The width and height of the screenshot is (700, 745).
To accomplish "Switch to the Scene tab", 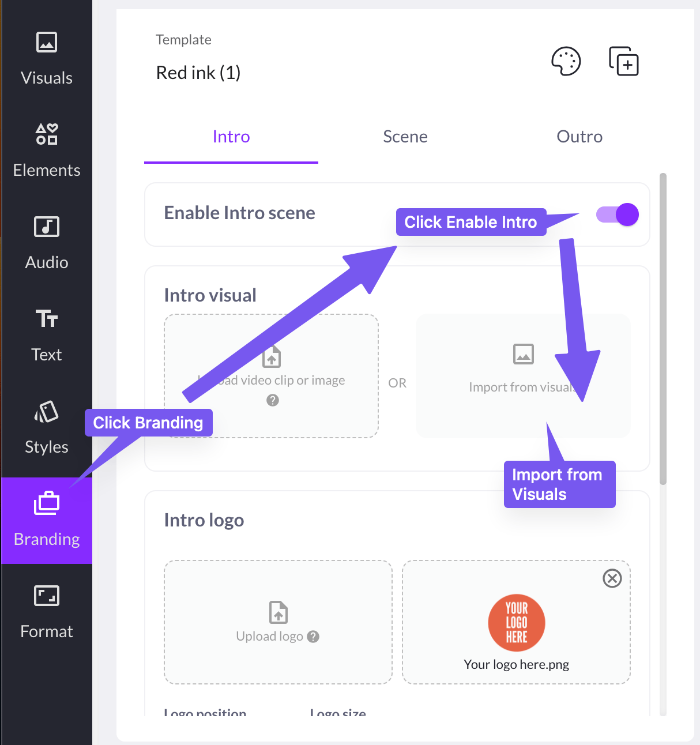I will pyautogui.click(x=405, y=137).
